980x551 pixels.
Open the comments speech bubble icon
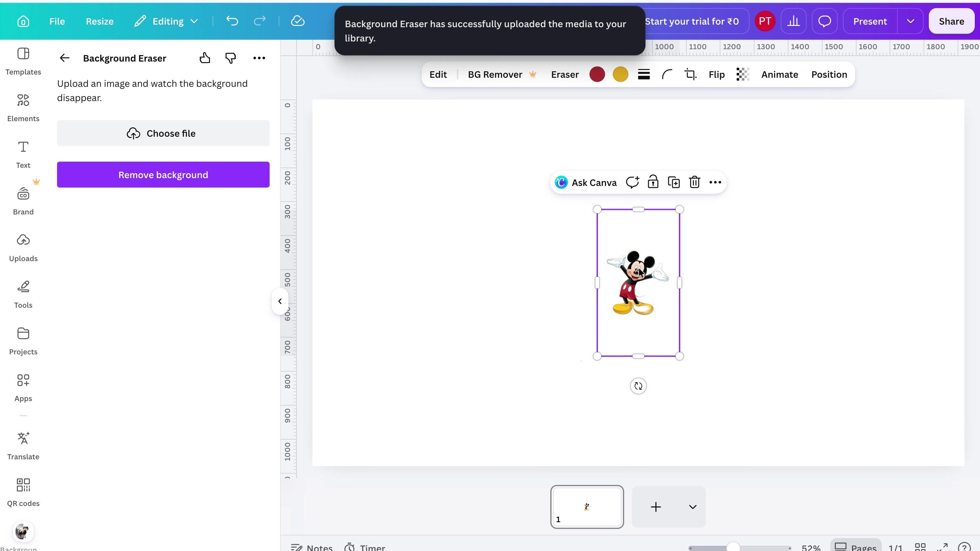tap(824, 21)
